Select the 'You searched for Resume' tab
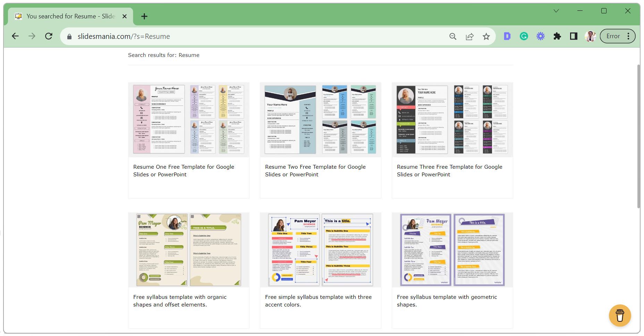The width and height of the screenshot is (644, 336). pyautogui.click(x=69, y=16)
